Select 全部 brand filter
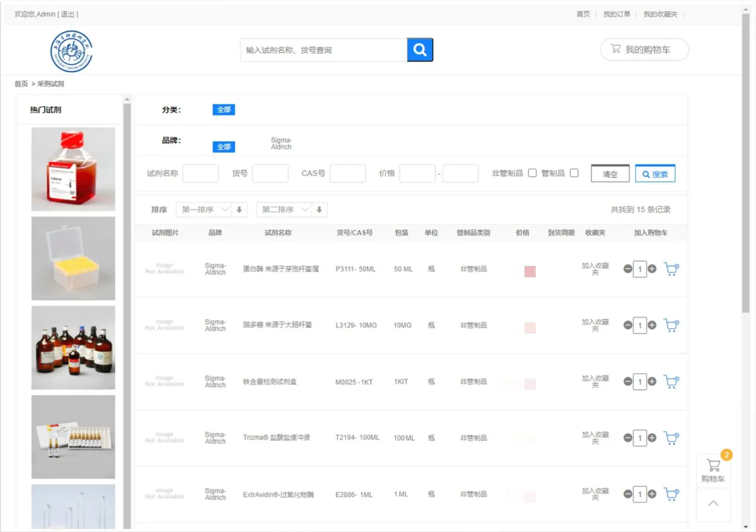The height and width of the screenshot is (532, 756). 223,147
